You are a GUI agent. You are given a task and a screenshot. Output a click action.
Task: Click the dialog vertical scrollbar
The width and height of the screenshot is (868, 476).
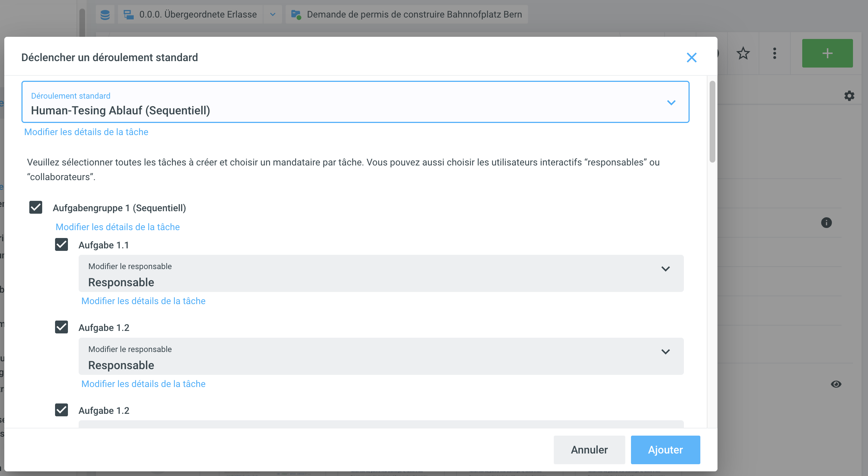(712, 122)
